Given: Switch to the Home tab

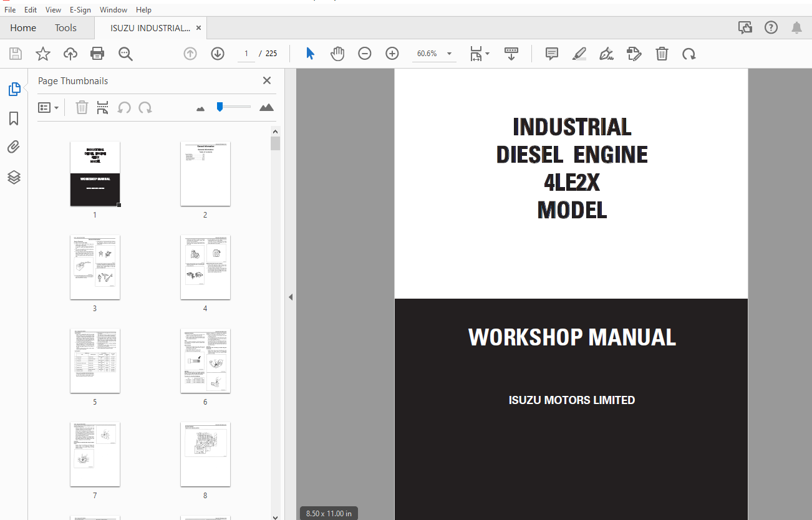Looking at the screenshot, I should click(23, 28).
